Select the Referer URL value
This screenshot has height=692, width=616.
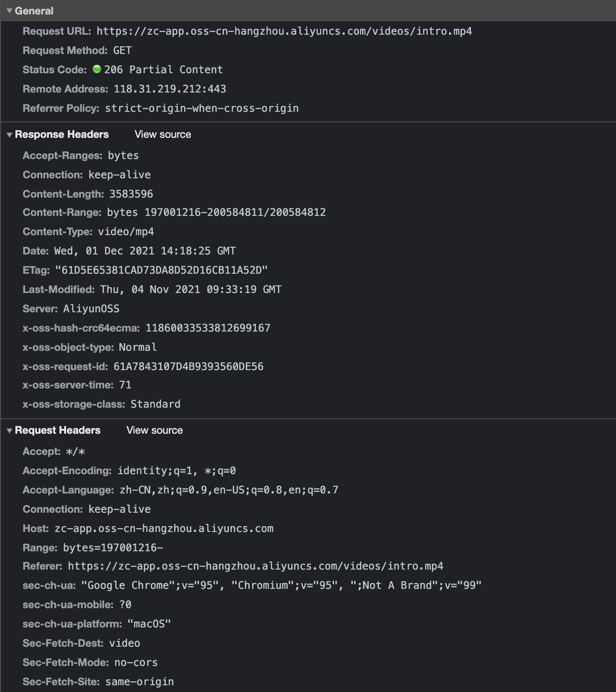255,566
